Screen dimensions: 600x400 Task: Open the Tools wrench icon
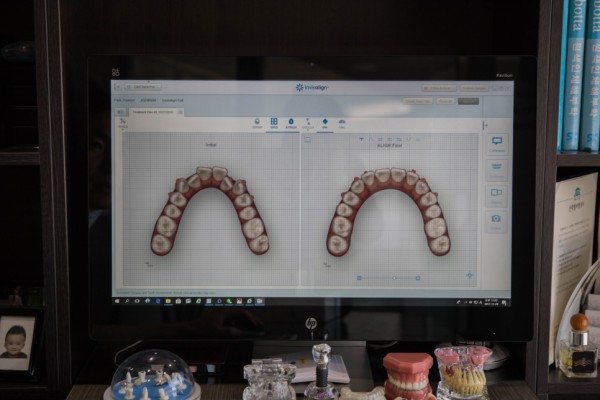(x=123, y=123)
